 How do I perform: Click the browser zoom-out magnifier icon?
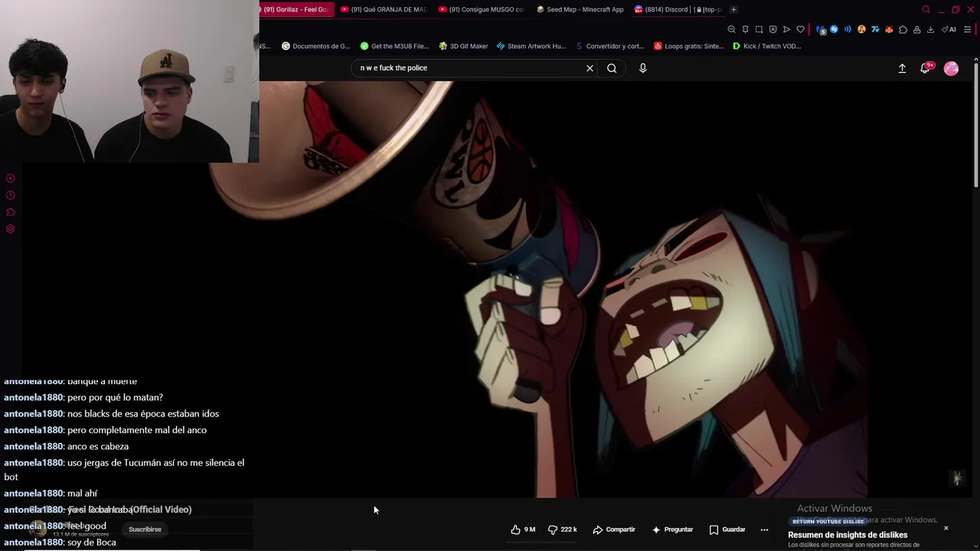pos(731,29)
